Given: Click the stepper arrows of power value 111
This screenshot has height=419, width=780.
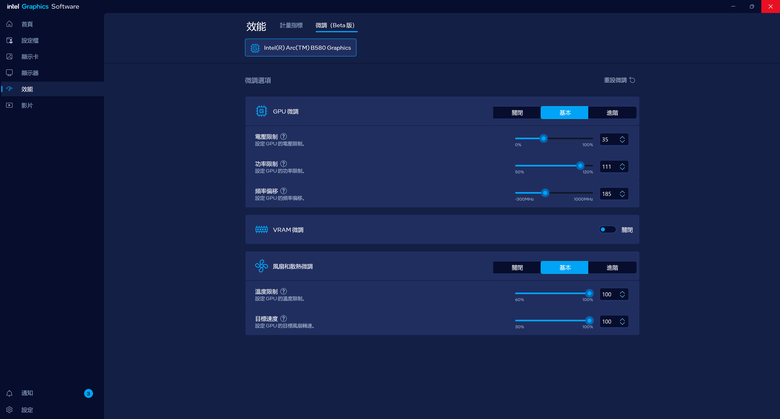Looking at the screenshot, I should [622, 167].
